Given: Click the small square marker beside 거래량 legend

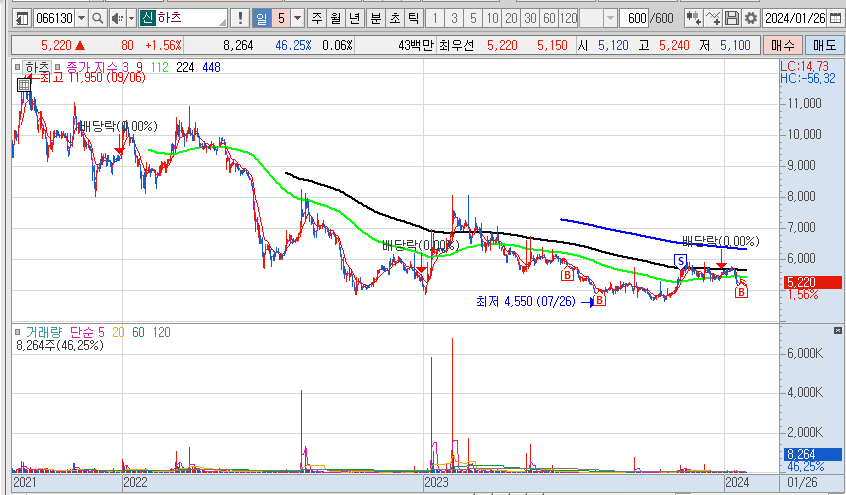Looking at the screenshot, I should [17, 332].
